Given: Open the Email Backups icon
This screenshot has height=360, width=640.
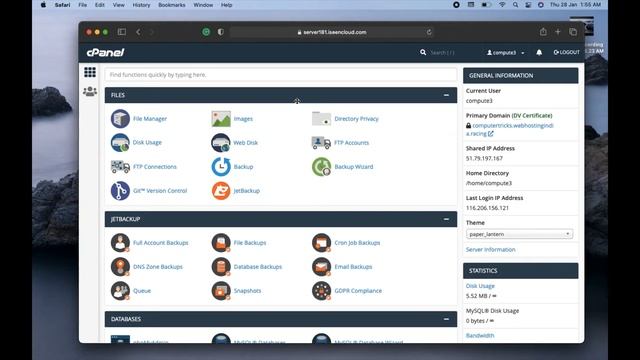Looking at the screenshot, I should click(321, 267).
